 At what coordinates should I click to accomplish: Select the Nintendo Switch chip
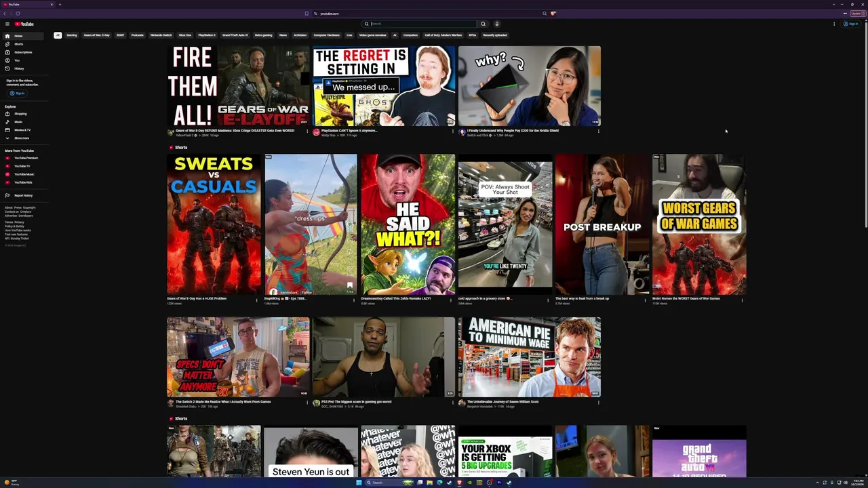click(x=161, y=35)
